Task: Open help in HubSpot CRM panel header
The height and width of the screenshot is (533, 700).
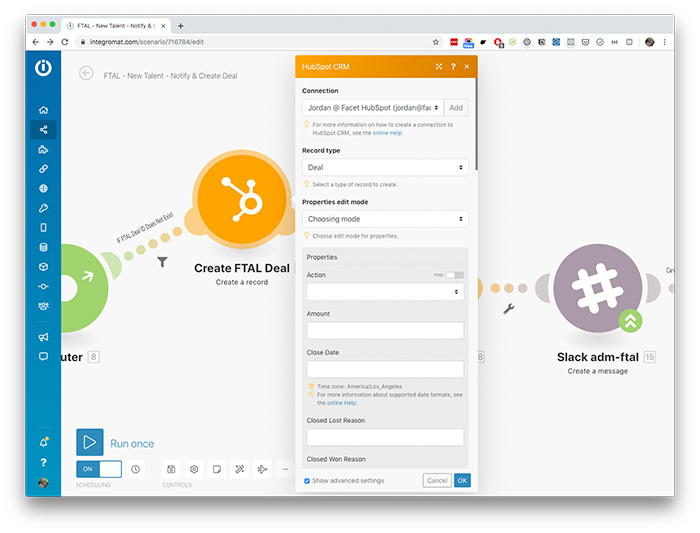Action: coord(453,67)
